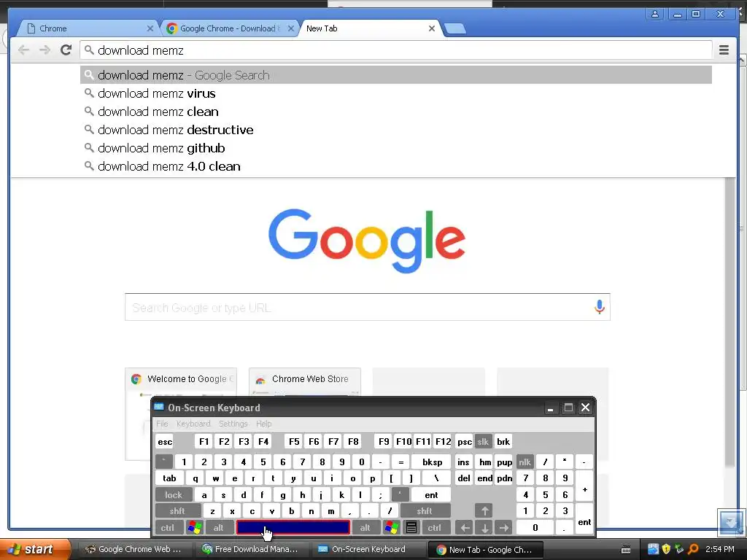Screen dimensions: 747x560
Task: Open the On-Screen Keyboard File menu
Action: (x=162, y=424)
